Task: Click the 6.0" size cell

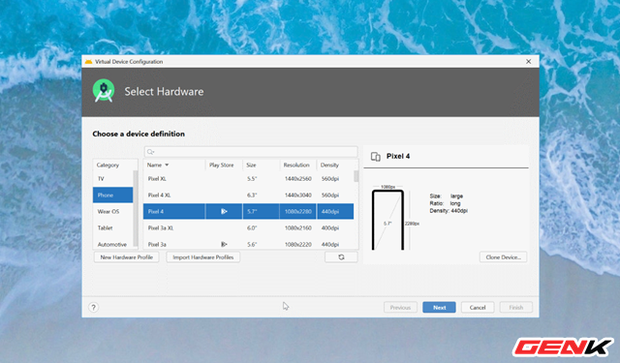Action: tap(252, 228)
